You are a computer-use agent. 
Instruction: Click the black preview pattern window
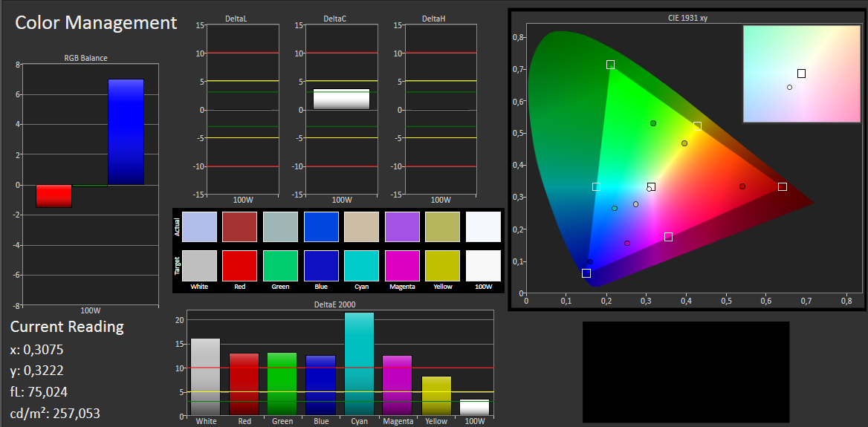[686, 372]
